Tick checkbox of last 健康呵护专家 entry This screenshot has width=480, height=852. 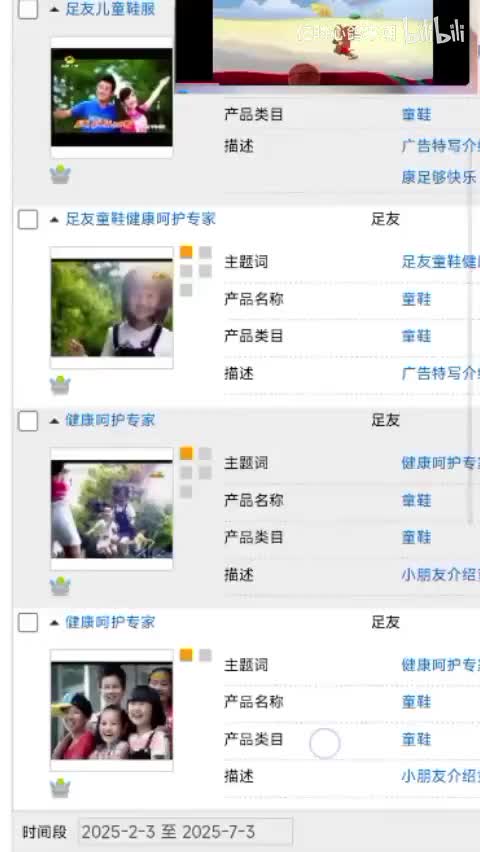click(x=28, y=622)
